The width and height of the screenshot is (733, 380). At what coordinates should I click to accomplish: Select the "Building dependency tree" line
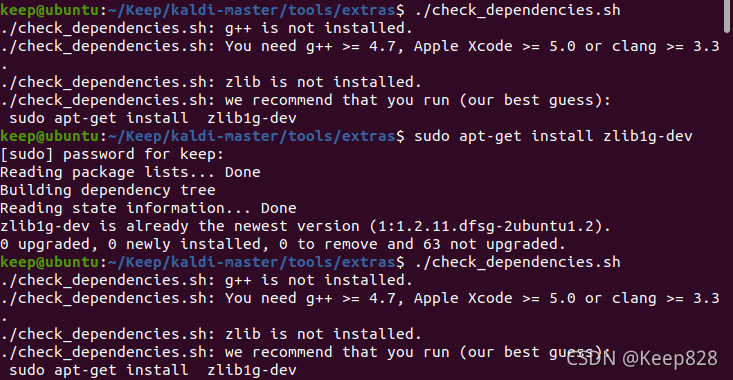(108, 190)
